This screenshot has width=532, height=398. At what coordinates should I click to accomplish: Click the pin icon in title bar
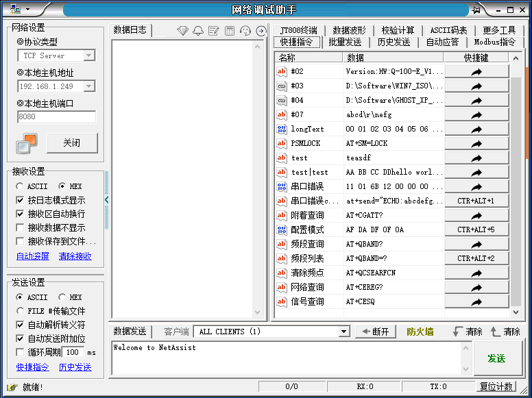(x=476, y=10)
